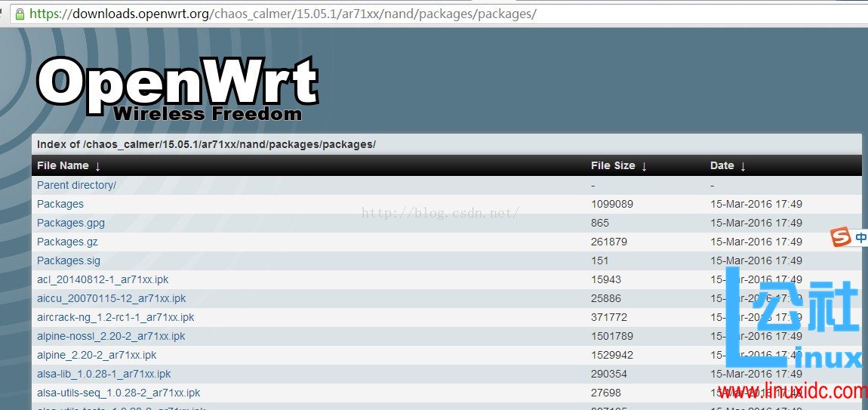Click the File Size column header

pyautogui.click(x=613, y=165)
